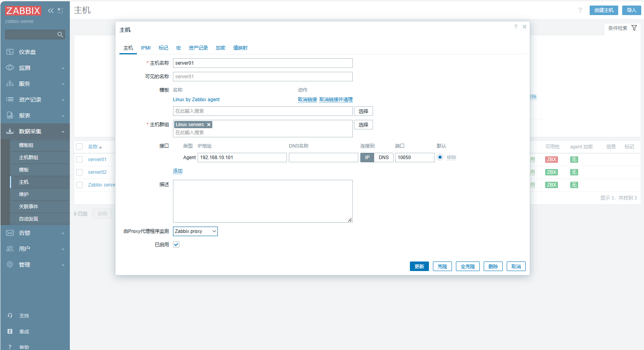The height and width of the screenshot is (350, 644).
Task: Click the 描述 text area
Action: [x=263, y=201]
